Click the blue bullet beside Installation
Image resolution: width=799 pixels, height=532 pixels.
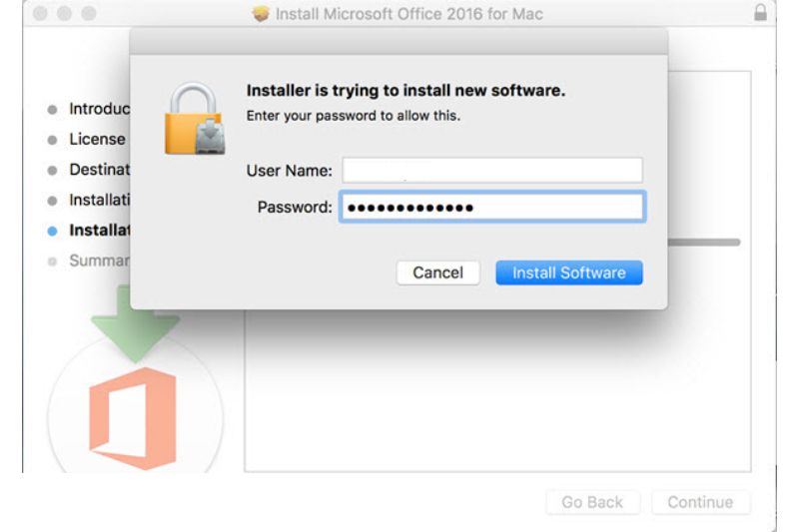[x=52, y=231]
